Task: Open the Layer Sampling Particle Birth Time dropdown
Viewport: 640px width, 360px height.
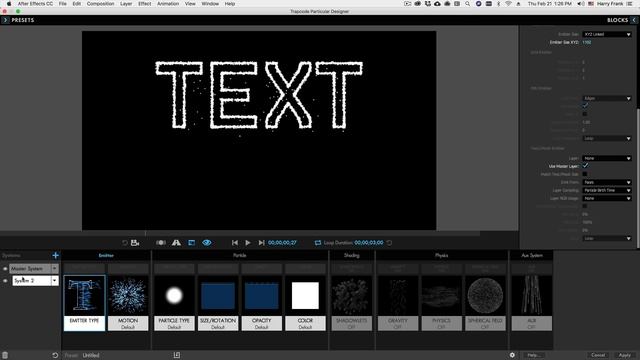Action: pyautogui.click(x=607, y=191)
